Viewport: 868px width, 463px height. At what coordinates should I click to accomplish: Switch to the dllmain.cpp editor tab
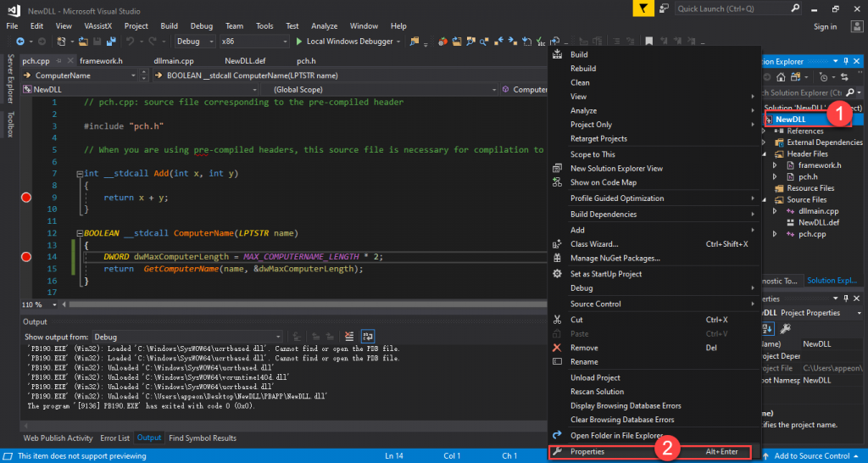(x=173, y=61)
